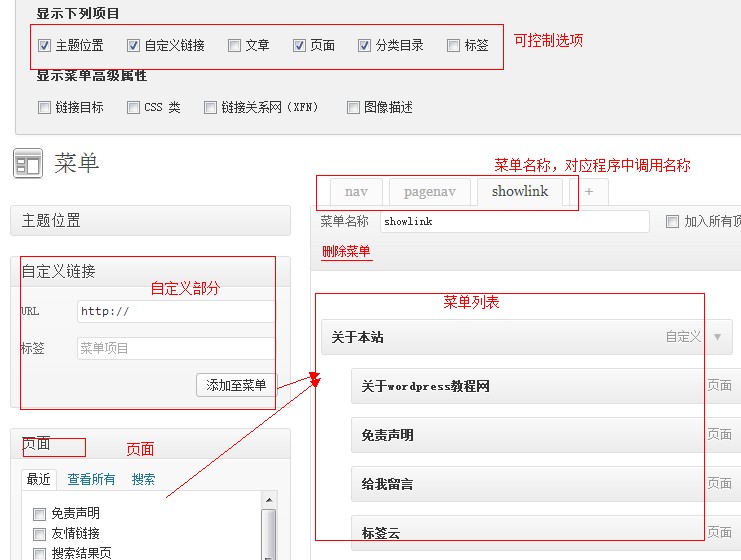Screen dimensions: 741x560
Task: Uncheck the 主题位置 checkbox
Action: click(44, 46)
